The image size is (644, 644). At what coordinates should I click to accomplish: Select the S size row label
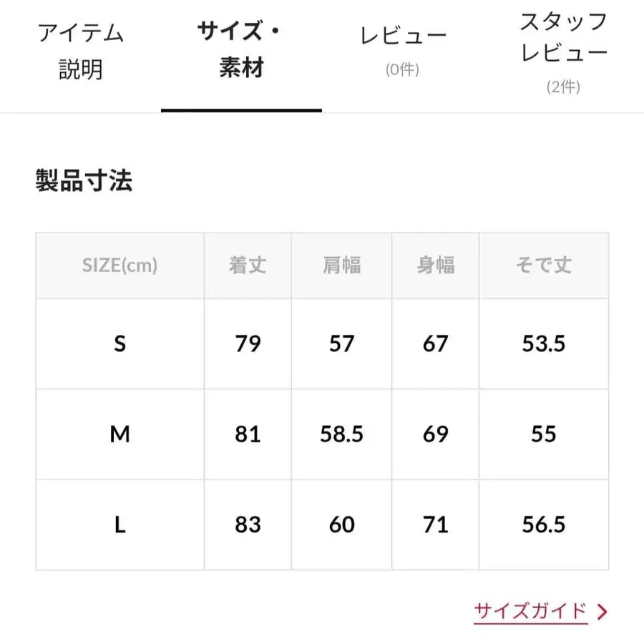pos(119,344)
